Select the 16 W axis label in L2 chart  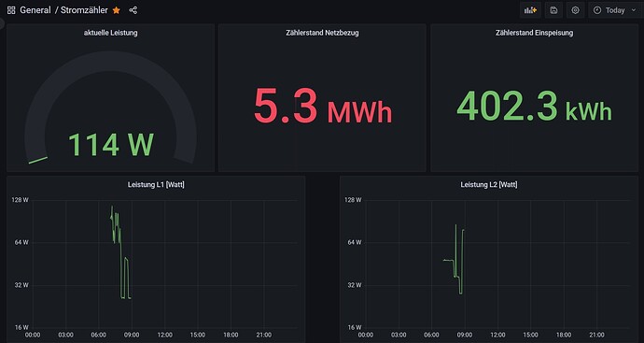click(x=355, y=327)
